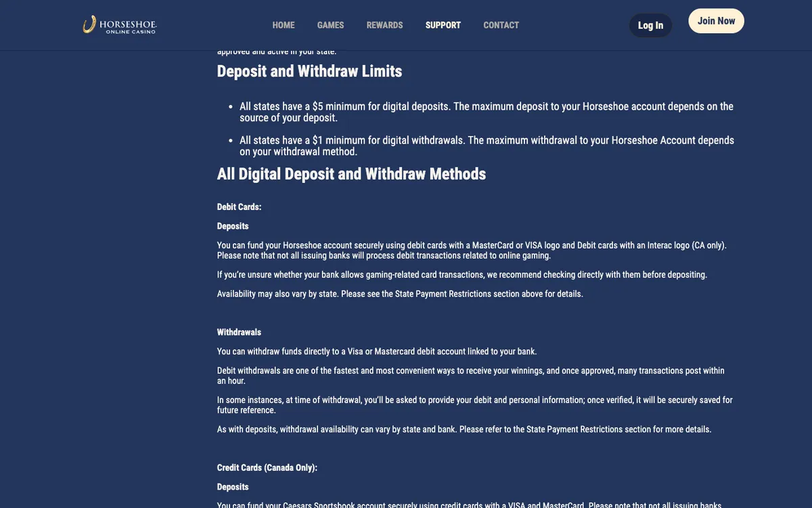Select the SUPPORT nav item

point(443,25)
